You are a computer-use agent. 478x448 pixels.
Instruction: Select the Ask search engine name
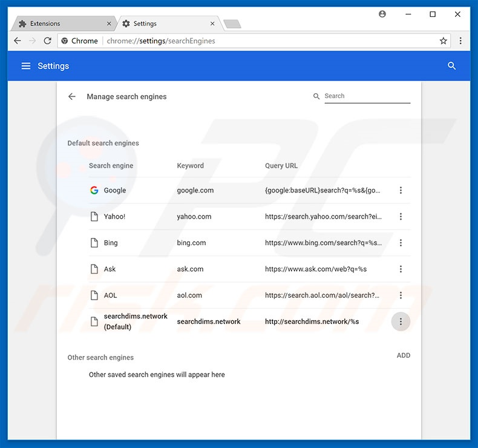[110, 269]
